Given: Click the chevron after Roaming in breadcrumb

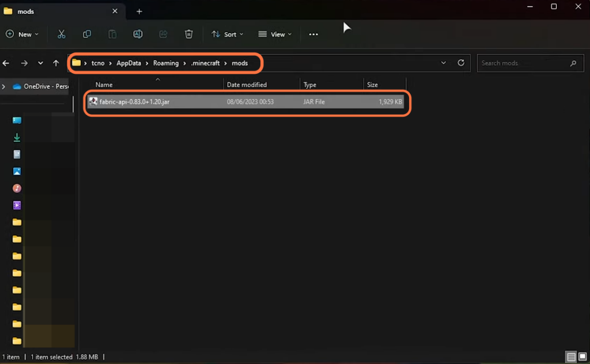Looking at the screenshot, I should click(185, 63).
